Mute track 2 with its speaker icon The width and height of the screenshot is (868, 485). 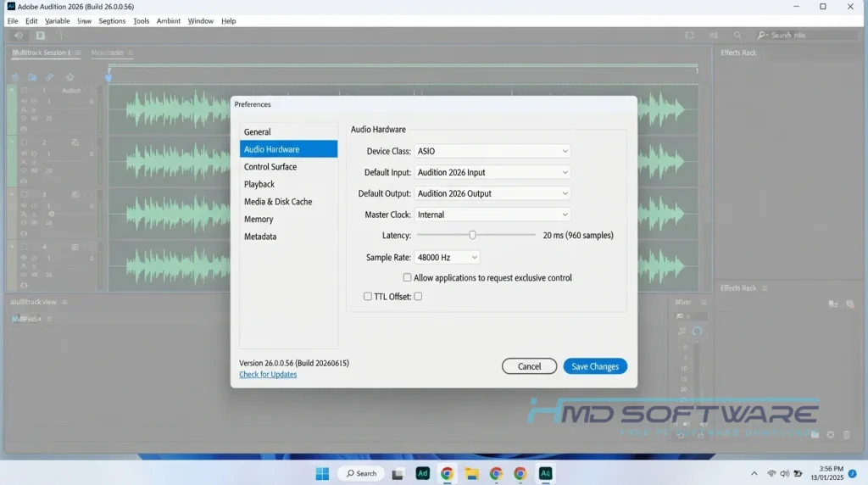[24, 153]
